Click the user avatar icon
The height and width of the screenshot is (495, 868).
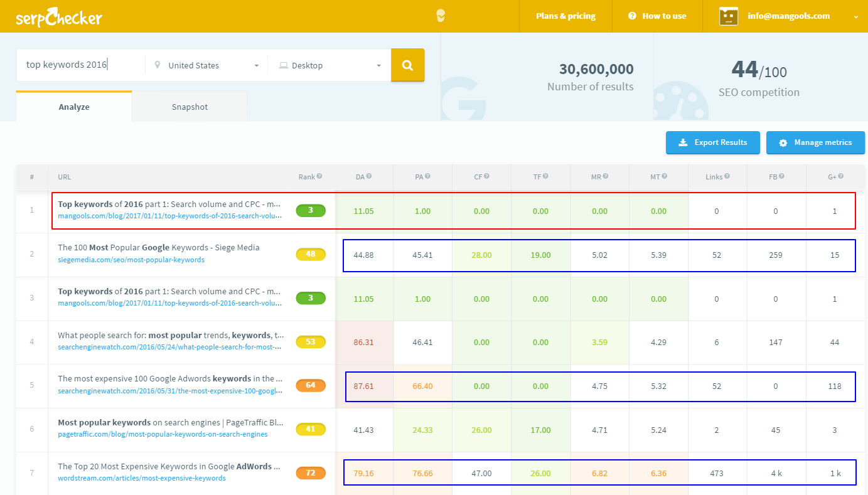[728, 16]
